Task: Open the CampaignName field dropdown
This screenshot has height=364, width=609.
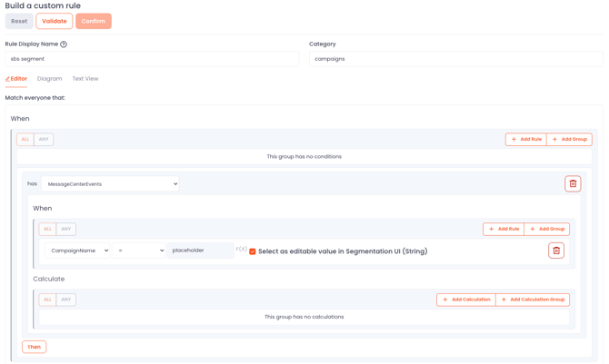Action: [x=77, y=251]
